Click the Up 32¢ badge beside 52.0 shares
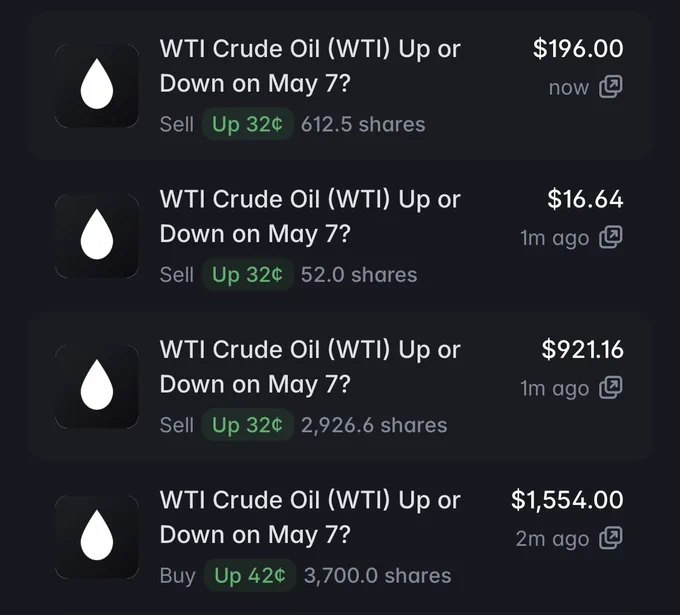 point(247,275)
